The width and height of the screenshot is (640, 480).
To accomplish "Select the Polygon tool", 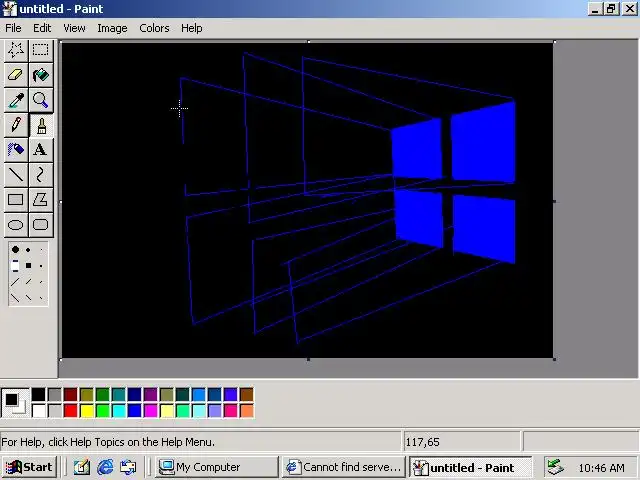I will point(40,200).
